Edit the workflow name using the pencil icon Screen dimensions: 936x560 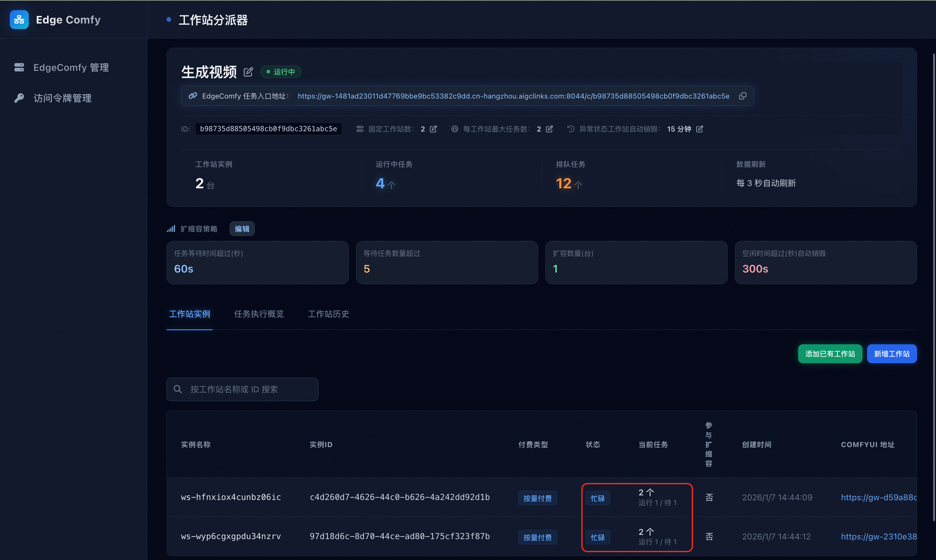[248, 72]
